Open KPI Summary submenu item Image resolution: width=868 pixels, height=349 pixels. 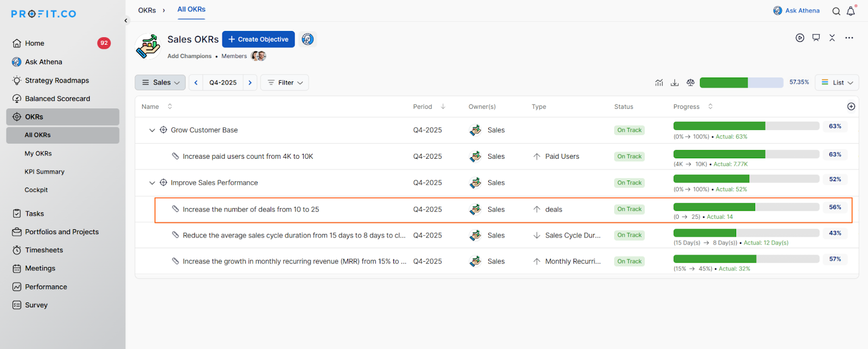pyautogui.click(x=44, y=172)
